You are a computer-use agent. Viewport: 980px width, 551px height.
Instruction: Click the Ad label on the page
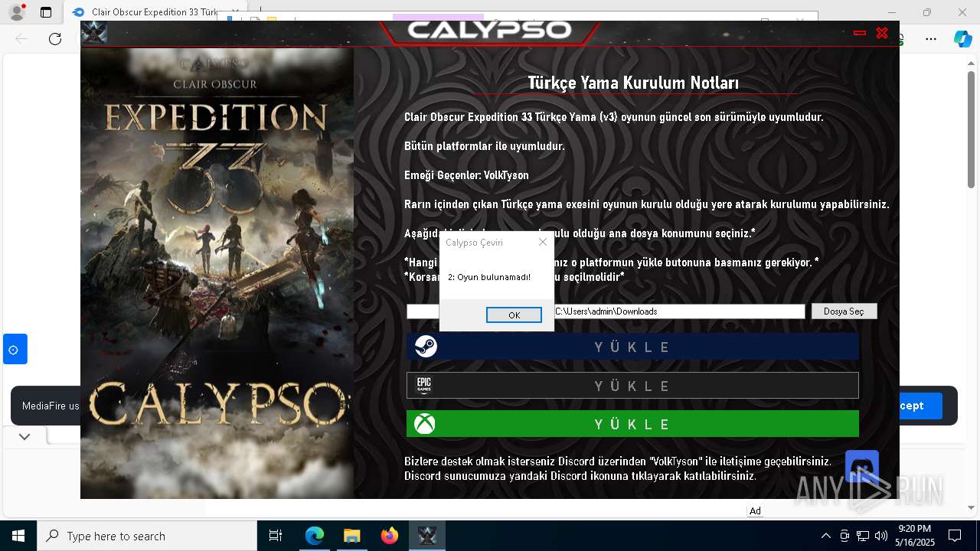coord(755,510)
